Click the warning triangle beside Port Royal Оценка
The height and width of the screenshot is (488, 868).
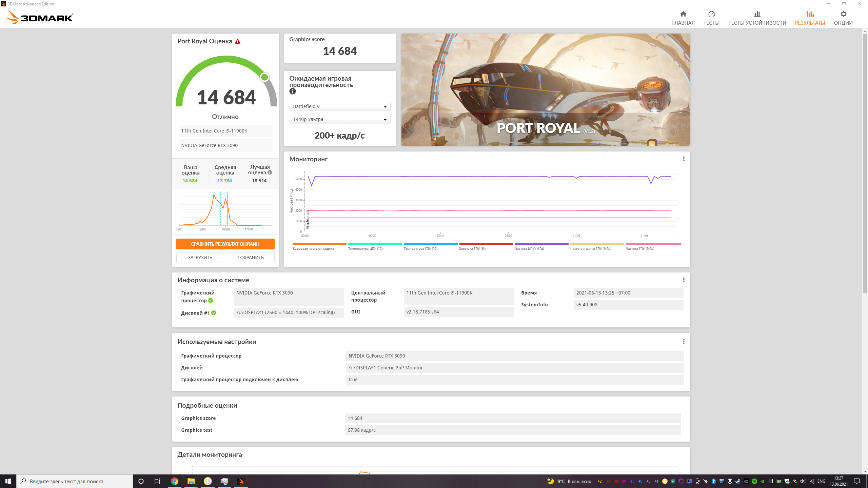(238, 41)
